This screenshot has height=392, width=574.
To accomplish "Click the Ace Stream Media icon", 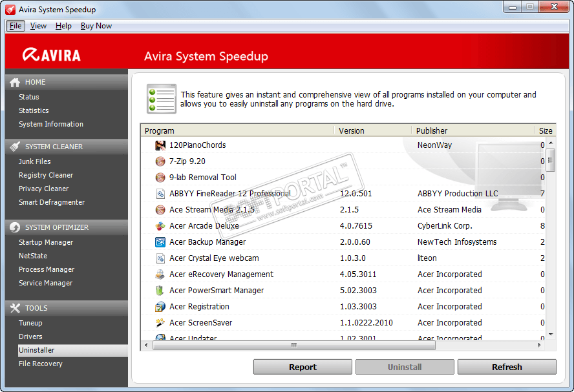I will point(160,210).
